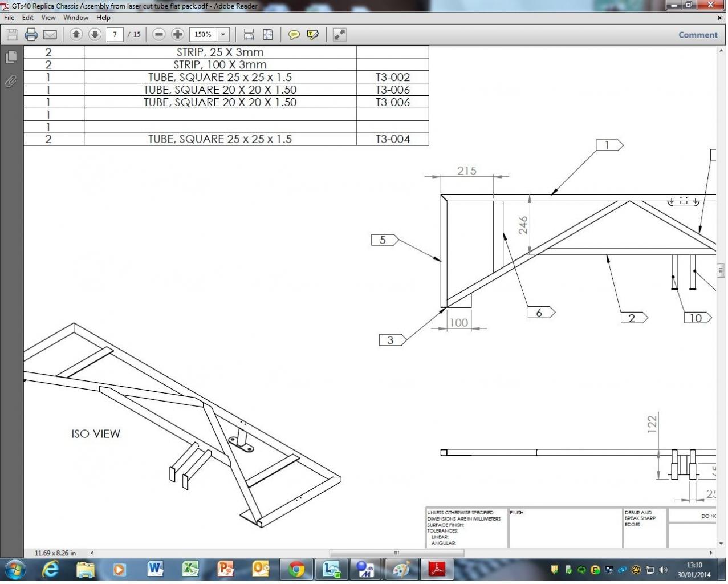728x584 pixels.
Task: Switch to read mode with expand arrows icon
Action: [x=339, y=35]
